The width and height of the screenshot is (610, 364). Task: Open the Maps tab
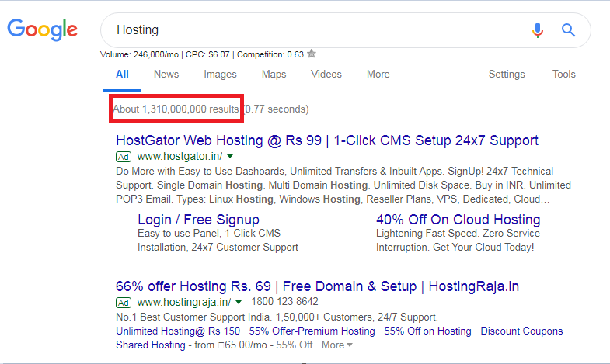point(274,75)
